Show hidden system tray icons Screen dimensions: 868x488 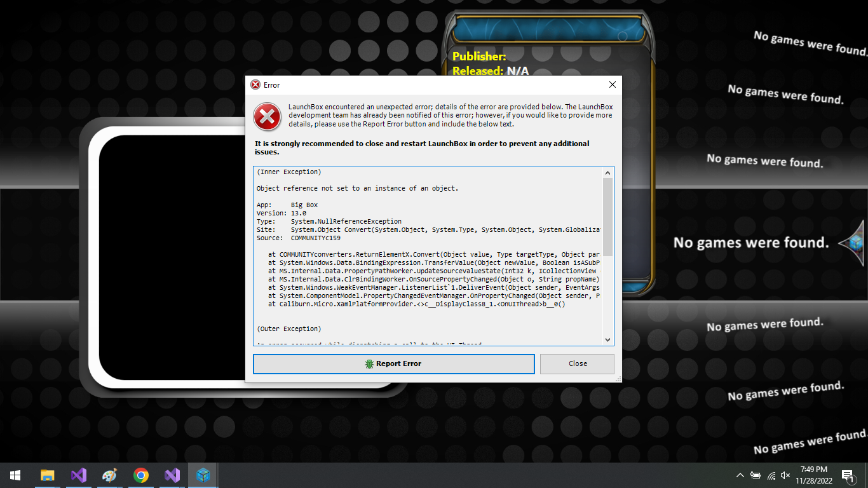740,475
